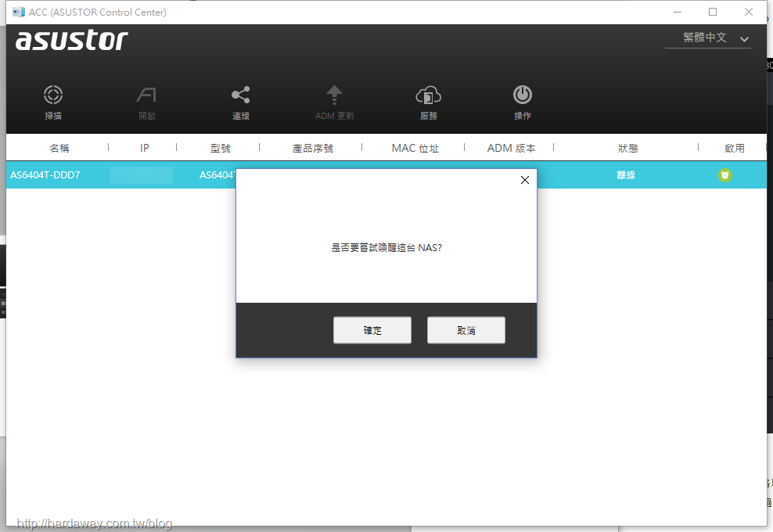The image size is (773, 532).
Task: Select the AS6404T-DDD7 name cell
Action: [45, 175]
